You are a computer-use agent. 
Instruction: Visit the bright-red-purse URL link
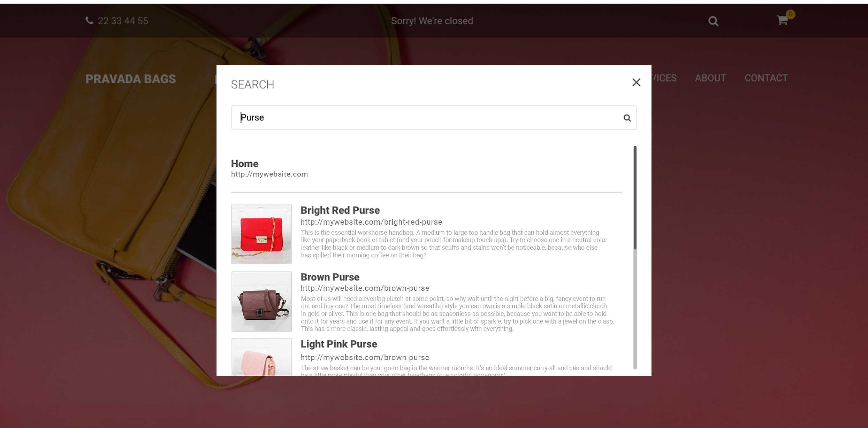[371, 222]
